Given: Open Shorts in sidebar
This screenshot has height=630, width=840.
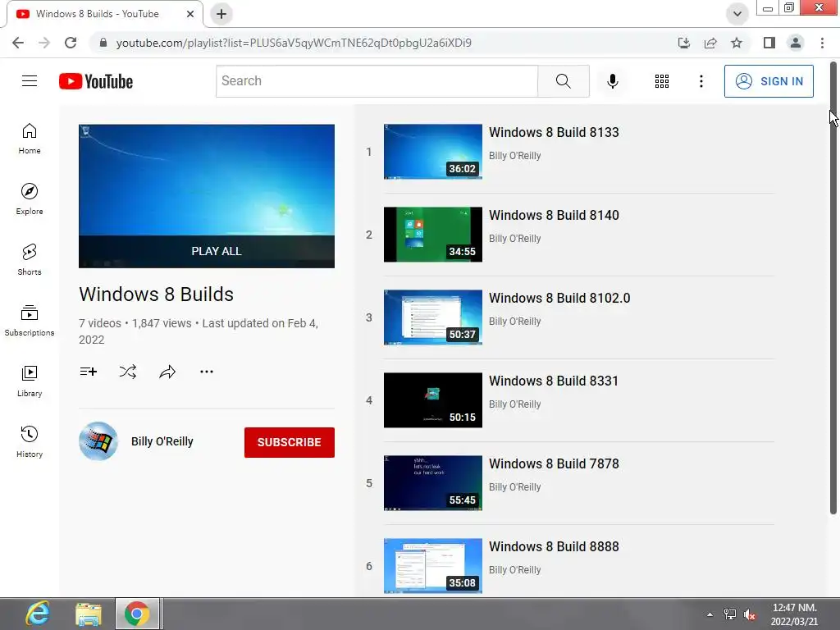Looking at the screenshot, I should point(30,260).
